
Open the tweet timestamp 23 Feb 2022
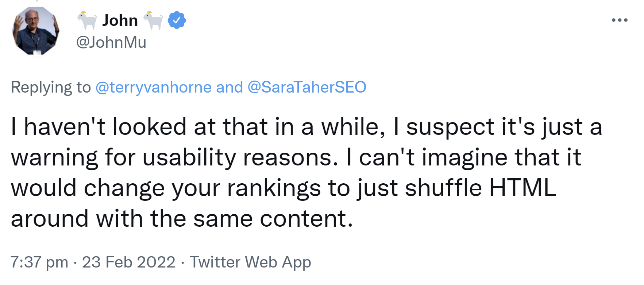point(130,261)
